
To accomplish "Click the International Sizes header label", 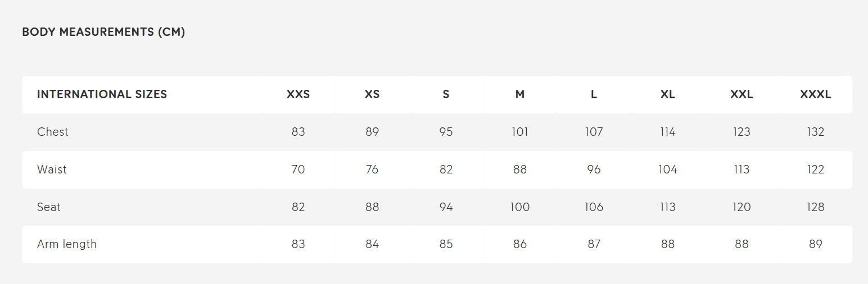I will pos(102,94).
